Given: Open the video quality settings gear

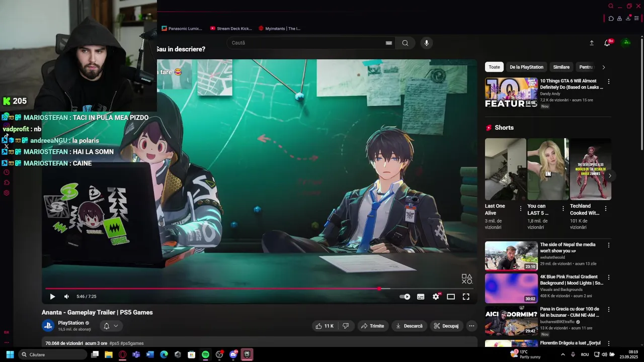Looking at the screenshot, I should click(x=436, y=297).
